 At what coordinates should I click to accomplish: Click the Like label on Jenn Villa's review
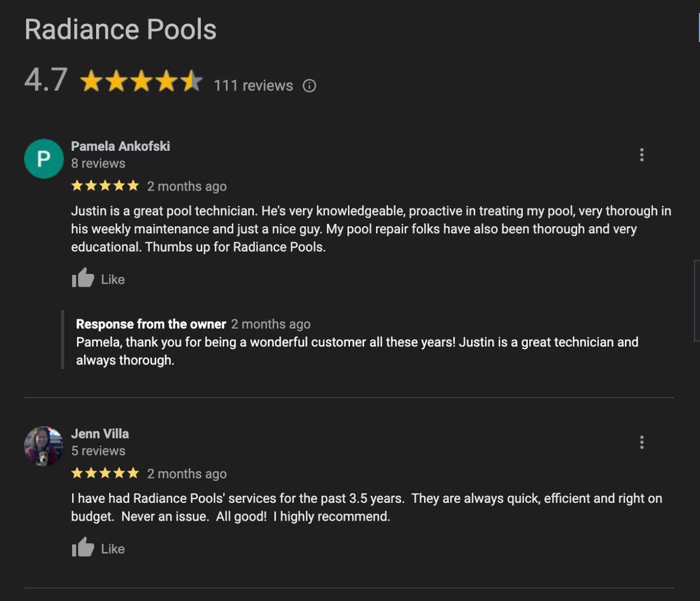(x=113, y=548)
